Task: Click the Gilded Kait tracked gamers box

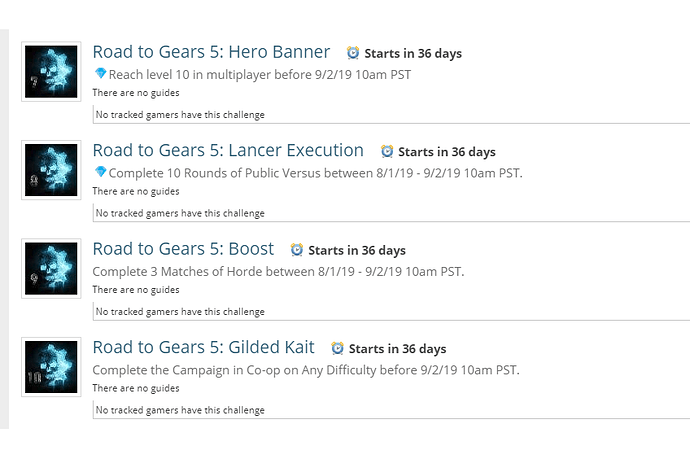Action: tap(390, 410)
